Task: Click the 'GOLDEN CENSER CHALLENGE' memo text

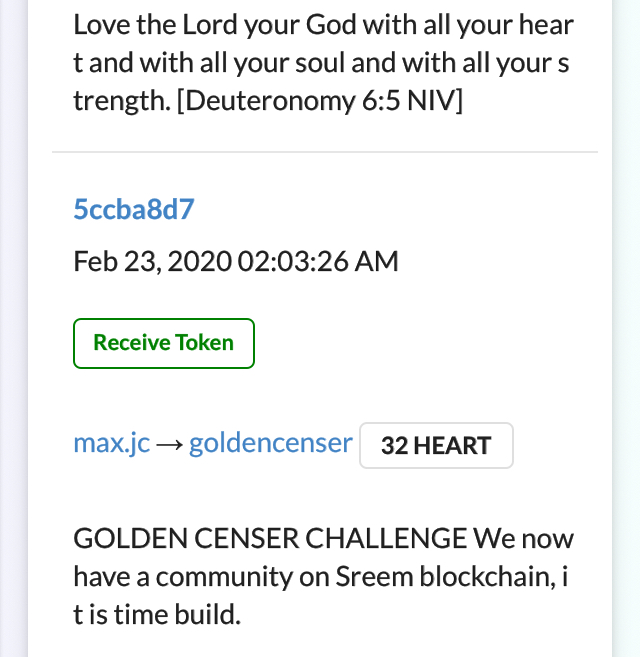Action: pyautogui.click(x=270, y=538)
